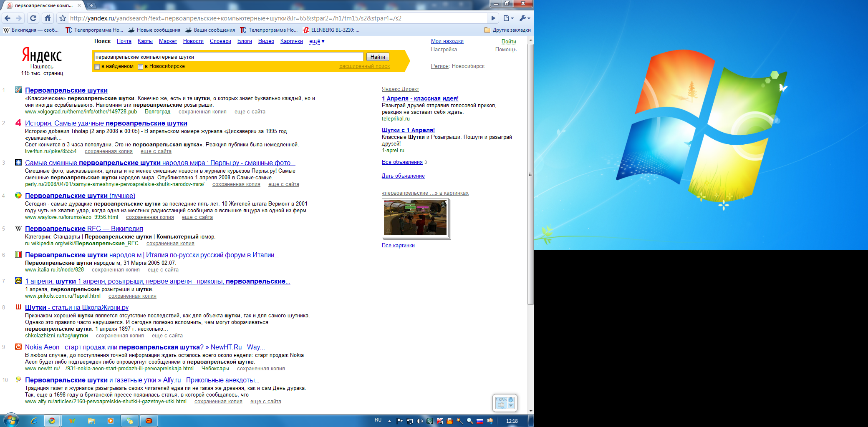Open the Карты service link
868x427 pixels.
point(145,41)
